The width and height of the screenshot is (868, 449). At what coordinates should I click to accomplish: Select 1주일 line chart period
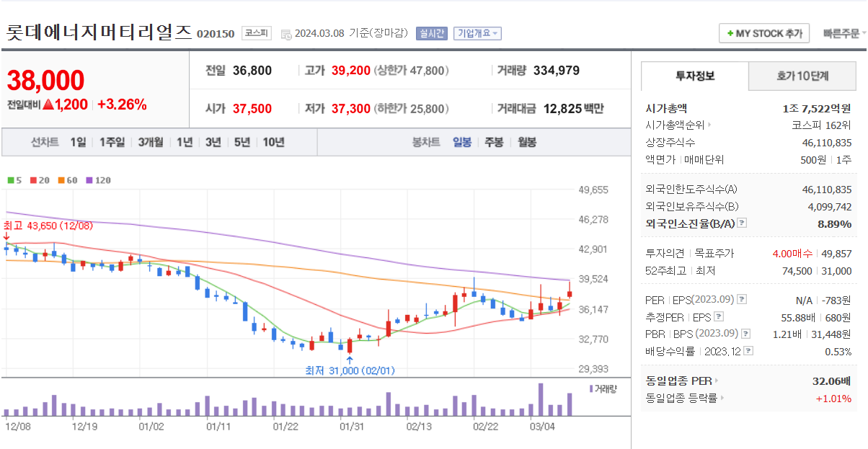click(x=112, y=142)
